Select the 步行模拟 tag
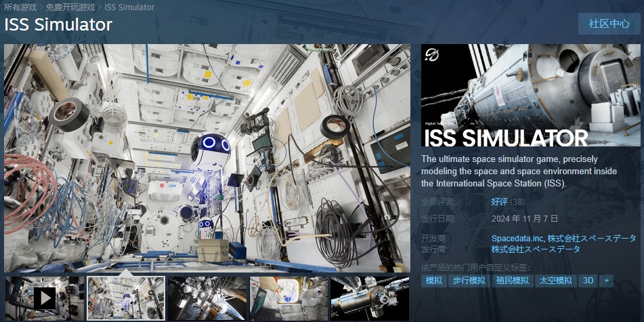644x322 pixels. click(x=469, y=281)
